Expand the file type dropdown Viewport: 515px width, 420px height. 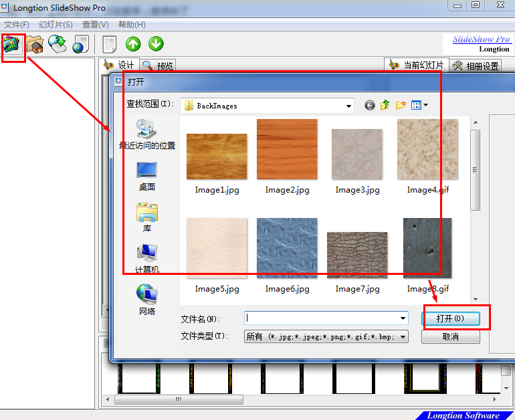(403, 336)
